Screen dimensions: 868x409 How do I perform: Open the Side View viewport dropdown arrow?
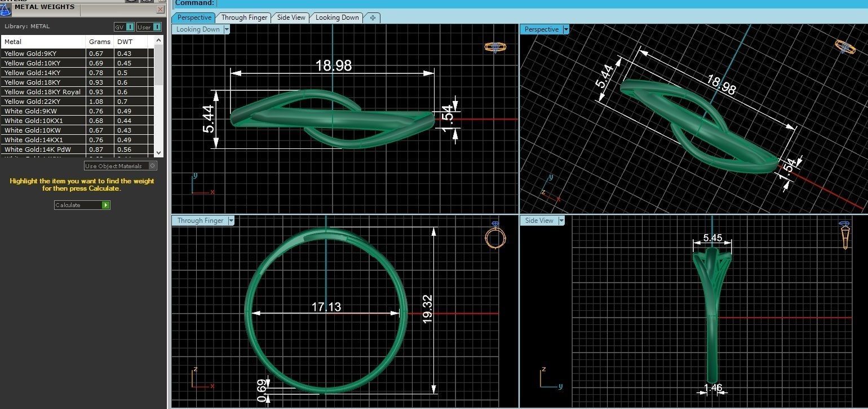click(x=561, y=221)
